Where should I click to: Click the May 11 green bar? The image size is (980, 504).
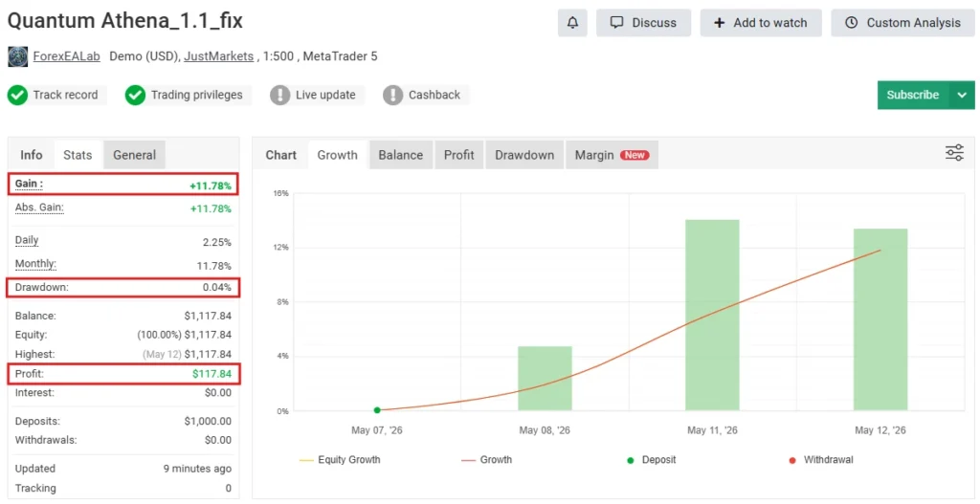click(x=712, y=316)
